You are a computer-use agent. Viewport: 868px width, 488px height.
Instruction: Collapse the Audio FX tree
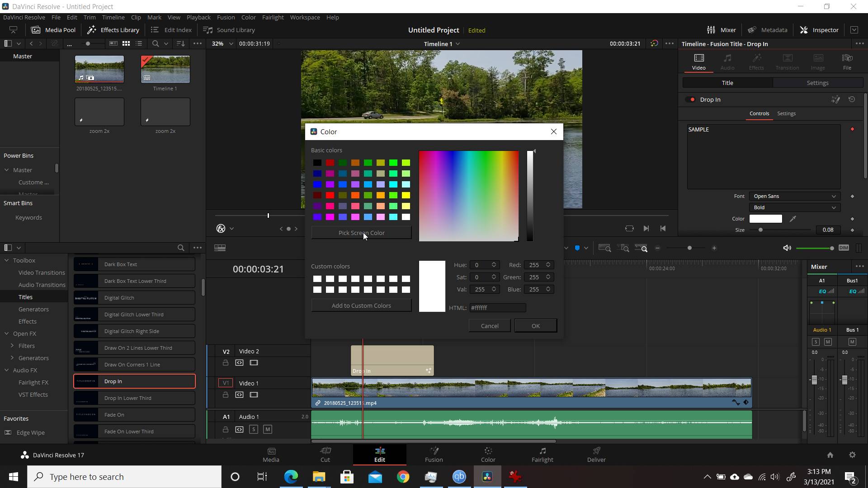click(7, 371)
